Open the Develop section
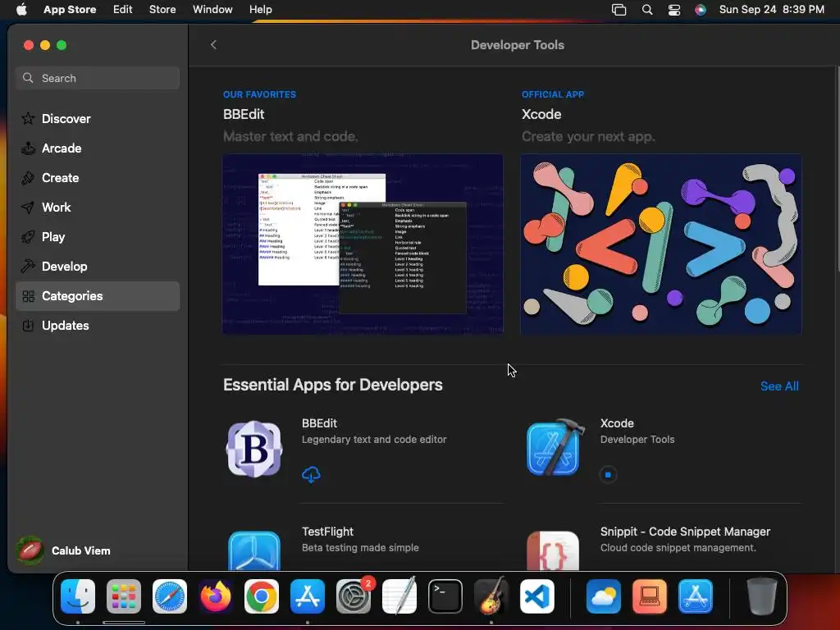The height and width of the screenshot is (630, 840). pyautogui.click(x=98, y=267)
